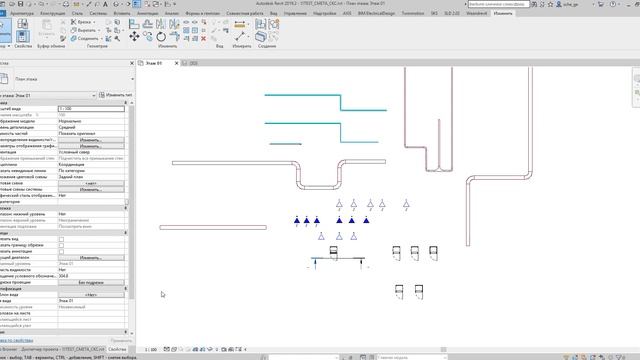This screenshot has width=640, height=360.
Task: Close the Properties palette
Action: [x=132, y=63]
